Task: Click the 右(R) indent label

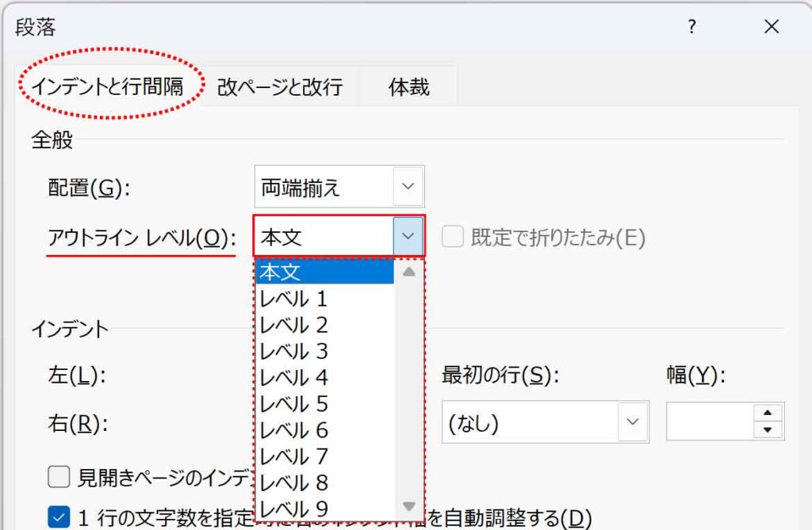Action: click(78, 424)
